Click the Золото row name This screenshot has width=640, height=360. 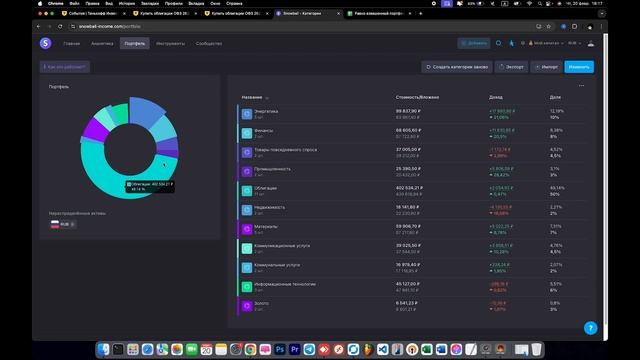[261, 303]
